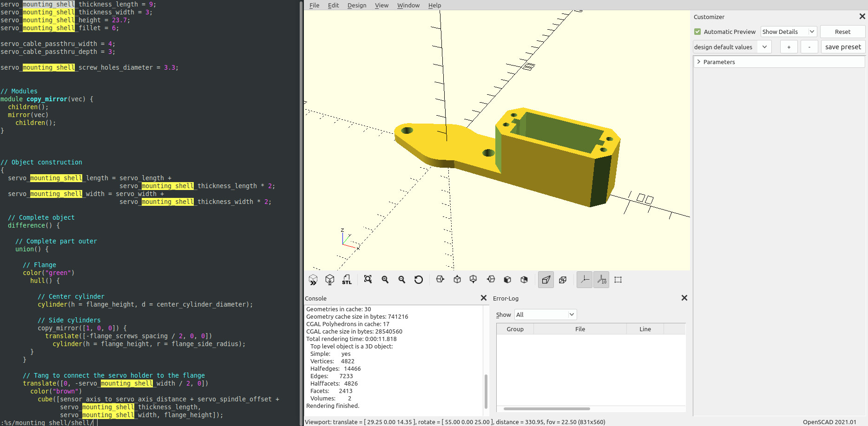Click the save preset button

[x=843, y=47]
